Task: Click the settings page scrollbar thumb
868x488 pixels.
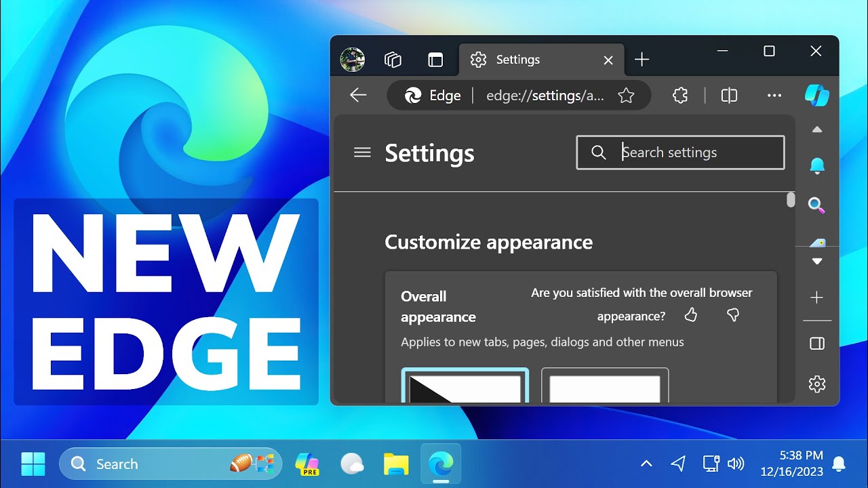Action: coord(791,200)
